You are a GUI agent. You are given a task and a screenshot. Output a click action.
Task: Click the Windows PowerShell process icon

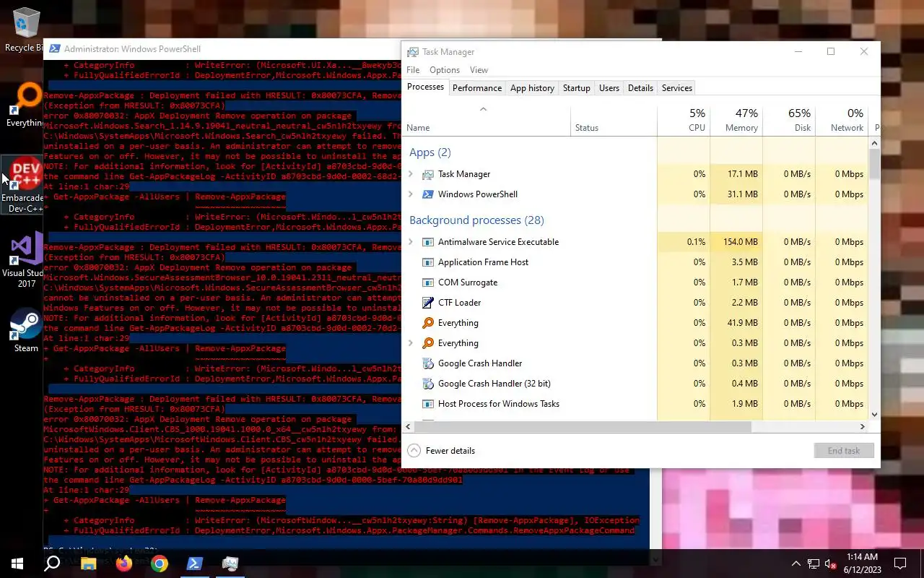427,194
